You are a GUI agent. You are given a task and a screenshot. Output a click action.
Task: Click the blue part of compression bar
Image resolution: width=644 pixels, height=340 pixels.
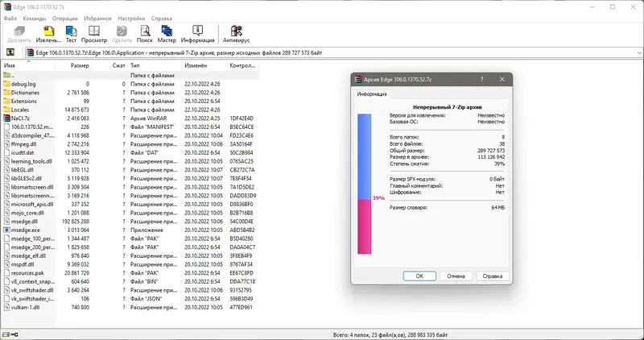[365, 156]
